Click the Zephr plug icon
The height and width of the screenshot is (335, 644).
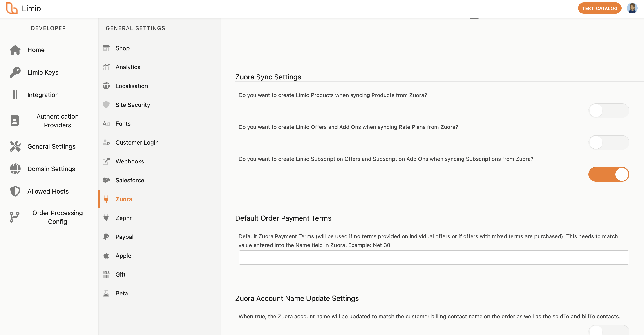pos(106,218)
